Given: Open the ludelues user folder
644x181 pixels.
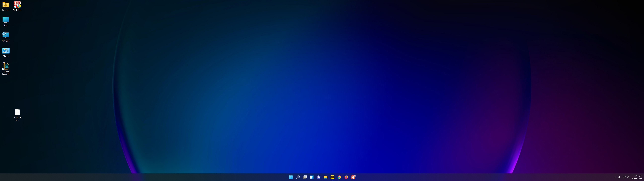Looking at the screenshot, I should [x=6, y=6].
